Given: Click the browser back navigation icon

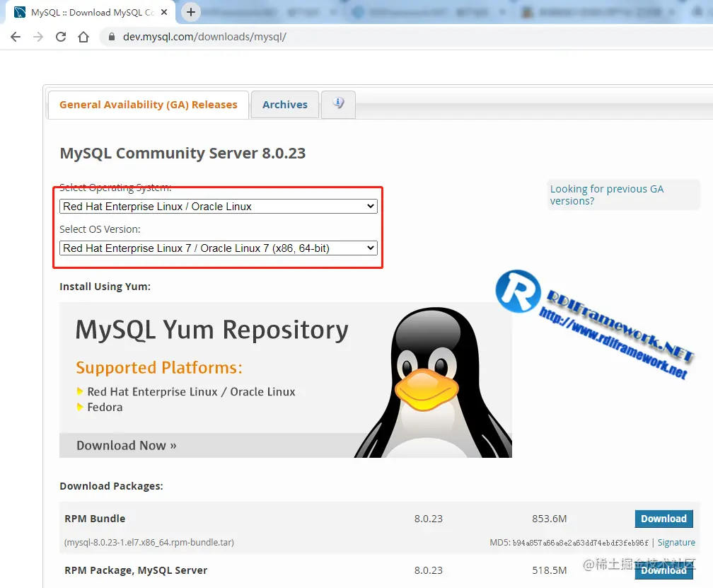Looking at the screenshot, I should (x=16, y=36).
